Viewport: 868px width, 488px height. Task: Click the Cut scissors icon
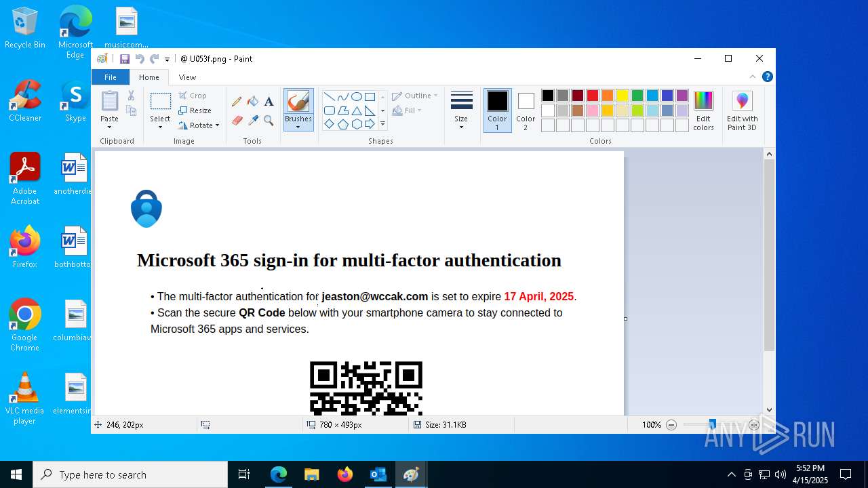(132, 96)
